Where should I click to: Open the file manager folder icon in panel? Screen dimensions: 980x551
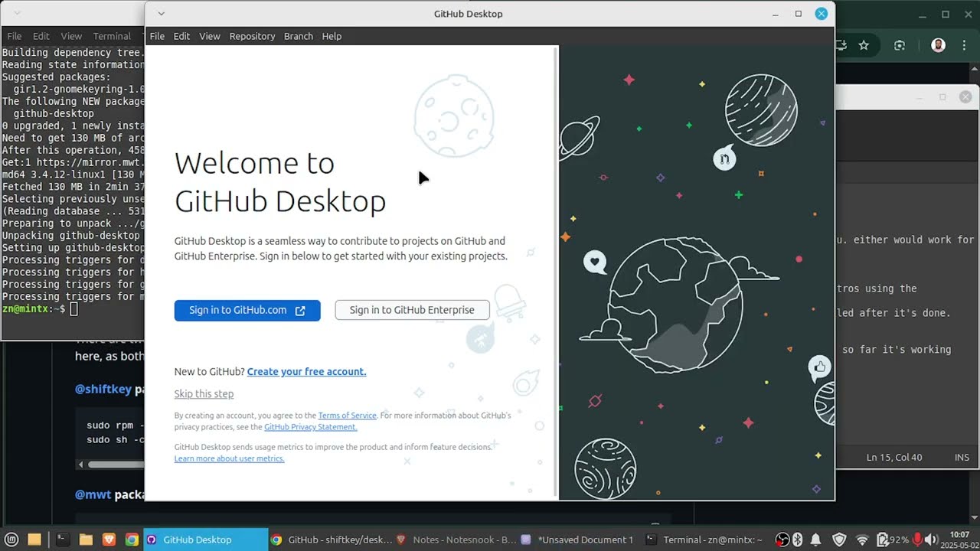tap(86, 540)
